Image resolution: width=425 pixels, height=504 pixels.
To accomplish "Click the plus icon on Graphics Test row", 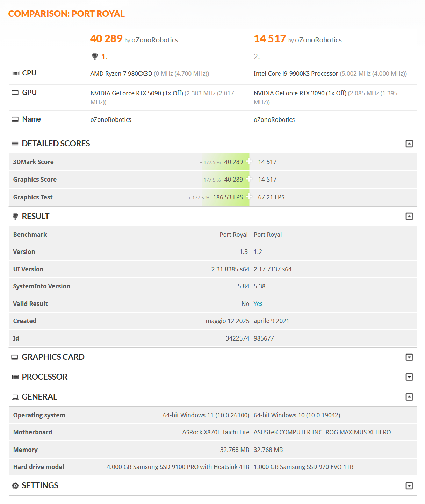I will pos(249,196).
